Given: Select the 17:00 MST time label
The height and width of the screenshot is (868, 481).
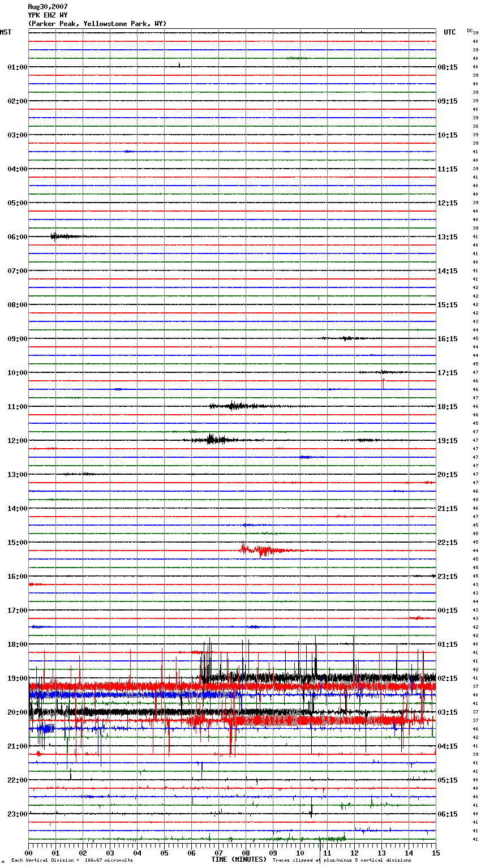Looking at the screenshot, I should (17, 611).
